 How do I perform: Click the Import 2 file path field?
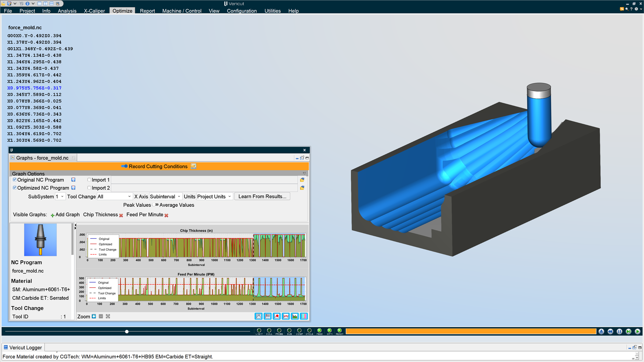click(204, 188)
